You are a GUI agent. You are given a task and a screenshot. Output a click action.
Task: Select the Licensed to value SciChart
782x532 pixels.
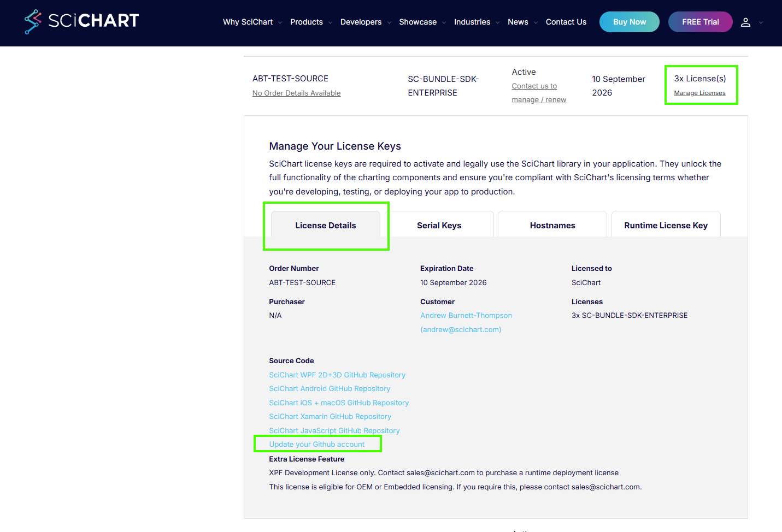point(586,282)
